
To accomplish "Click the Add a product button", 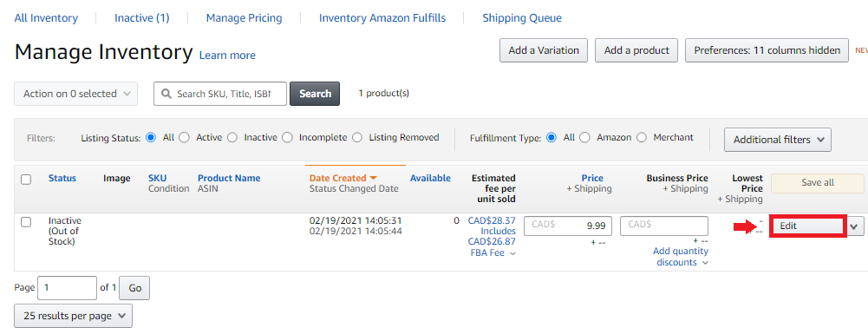I will 636,50.
